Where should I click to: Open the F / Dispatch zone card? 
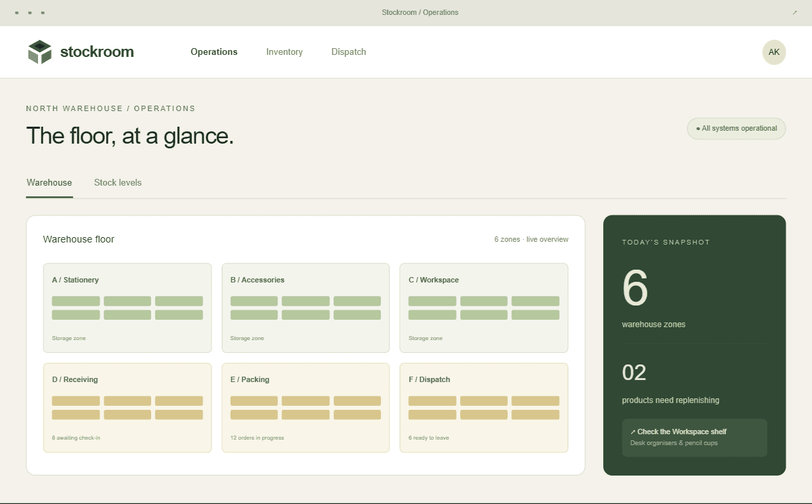(484, 408)
